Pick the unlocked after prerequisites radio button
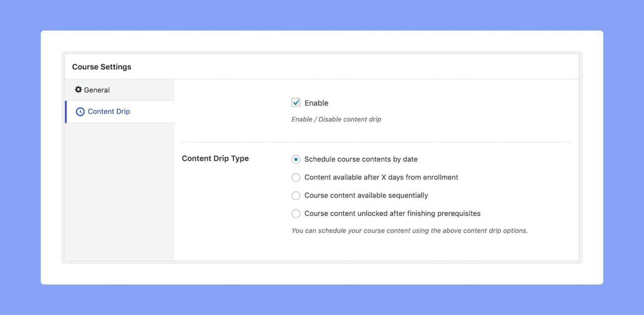Image resolution: width=644 pixels, height=315 pixels. (x=296, y=214)
